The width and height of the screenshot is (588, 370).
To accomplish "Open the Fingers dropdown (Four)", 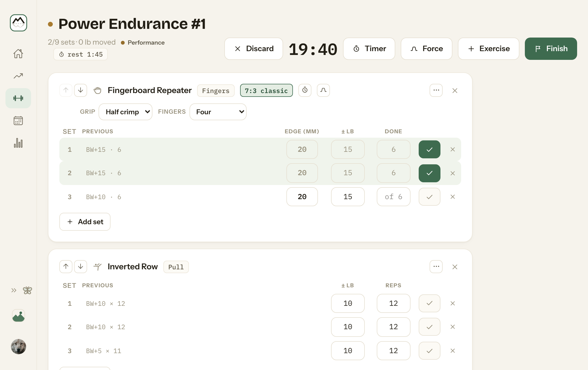I will (218, 112).
